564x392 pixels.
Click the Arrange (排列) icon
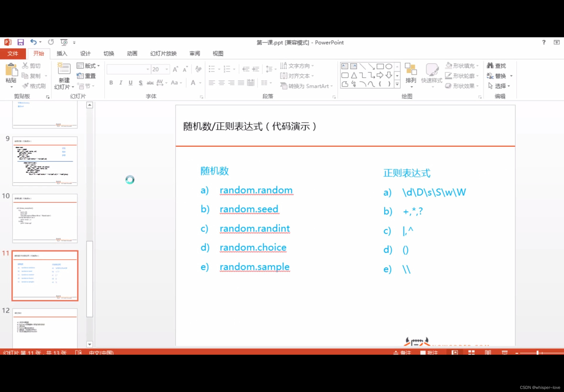click(x=411, y=69)
